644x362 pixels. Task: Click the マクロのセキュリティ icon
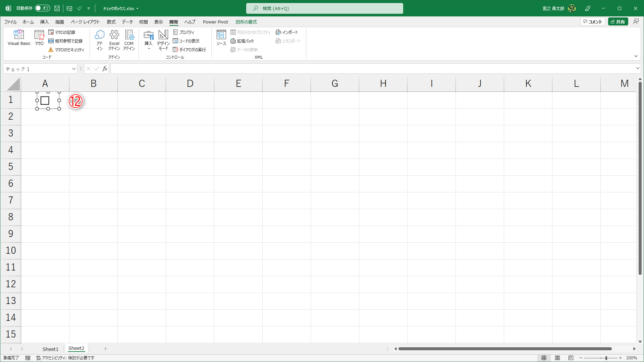tap(66, 49)
